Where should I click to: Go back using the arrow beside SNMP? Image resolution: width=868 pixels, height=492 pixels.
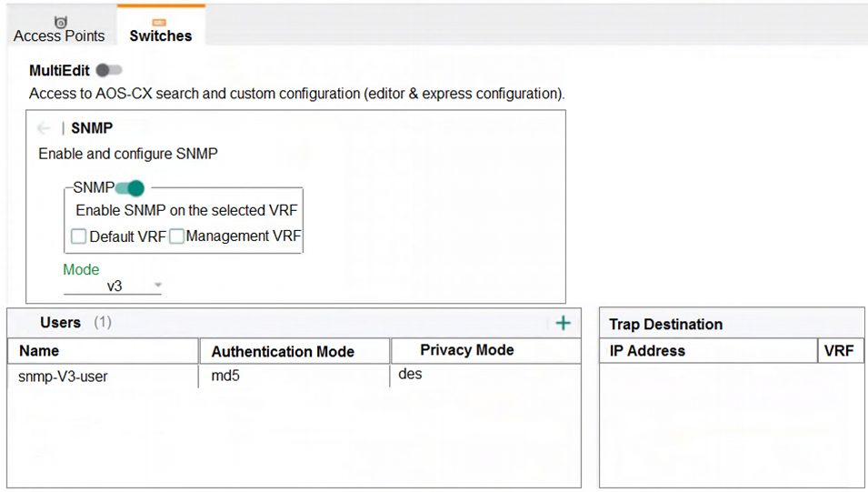[x=44, y=128]
